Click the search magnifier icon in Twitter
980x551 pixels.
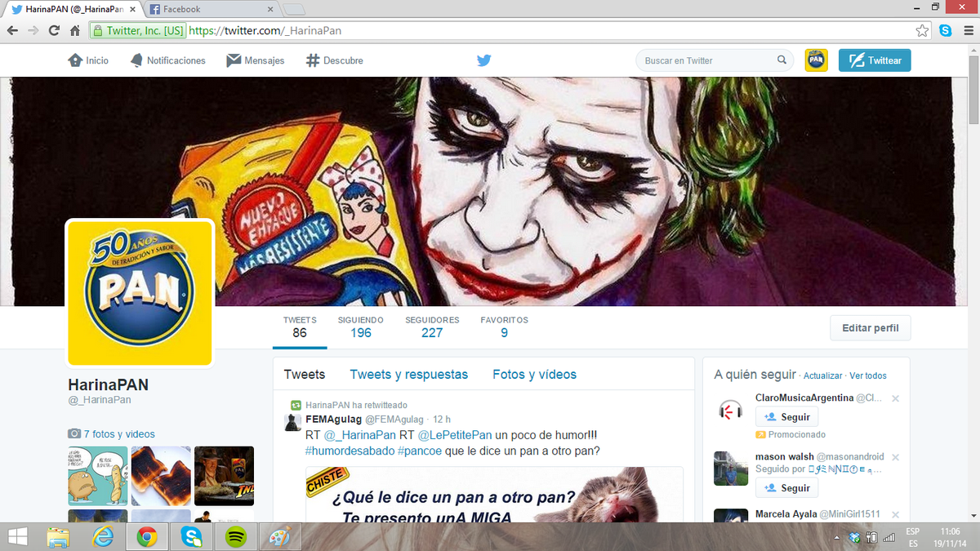click(782, 60)
